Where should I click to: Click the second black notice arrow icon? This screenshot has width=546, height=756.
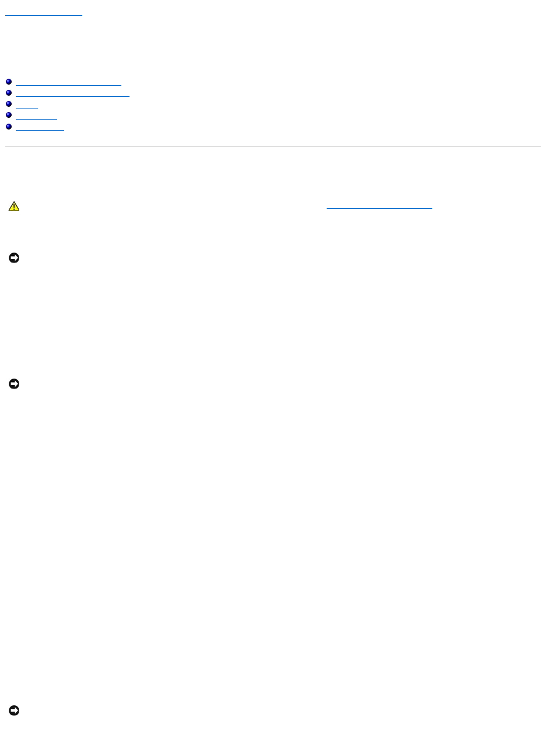14,384
